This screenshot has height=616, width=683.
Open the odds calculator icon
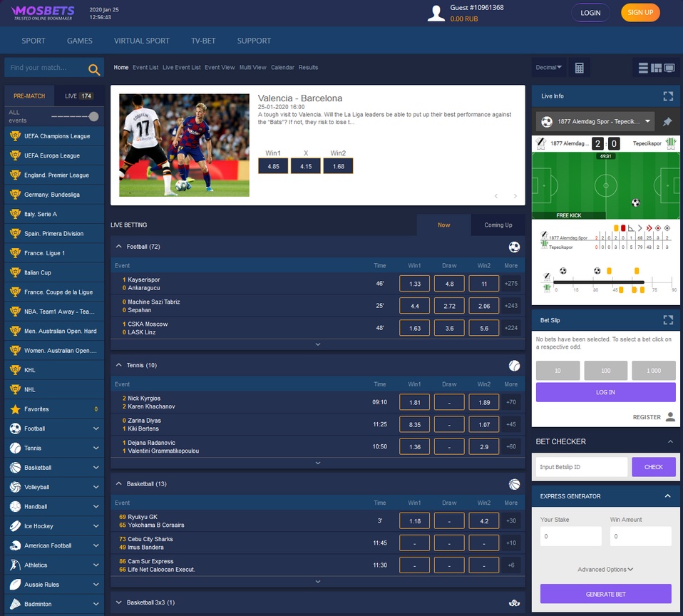579,67
